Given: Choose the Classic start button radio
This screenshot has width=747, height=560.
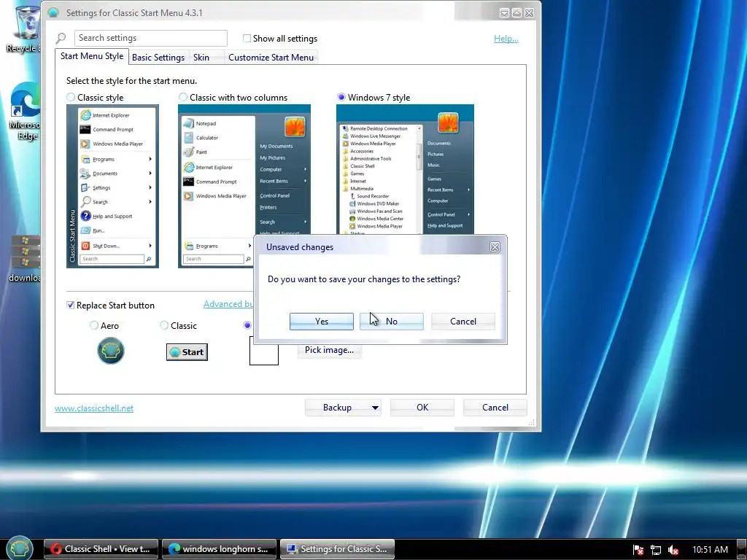Looking at the screenshot, I should point(164,325).
